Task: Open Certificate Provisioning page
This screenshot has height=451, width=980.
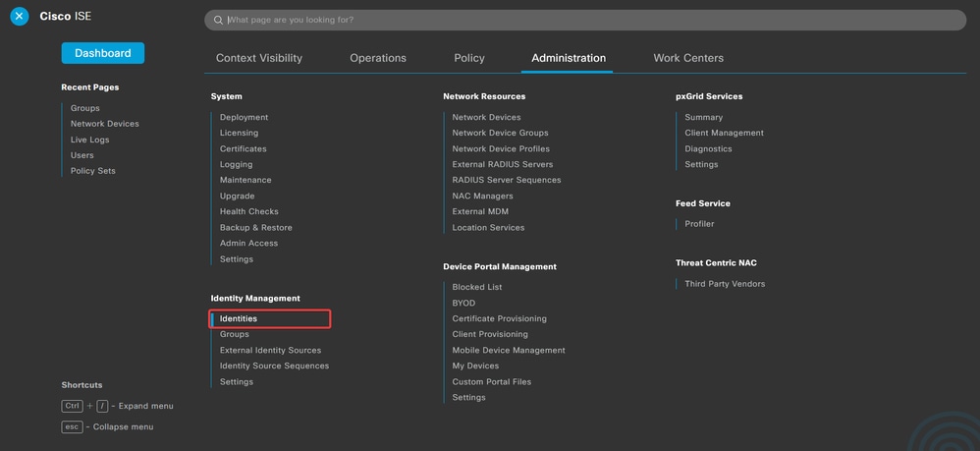Action: pos(500,319)
